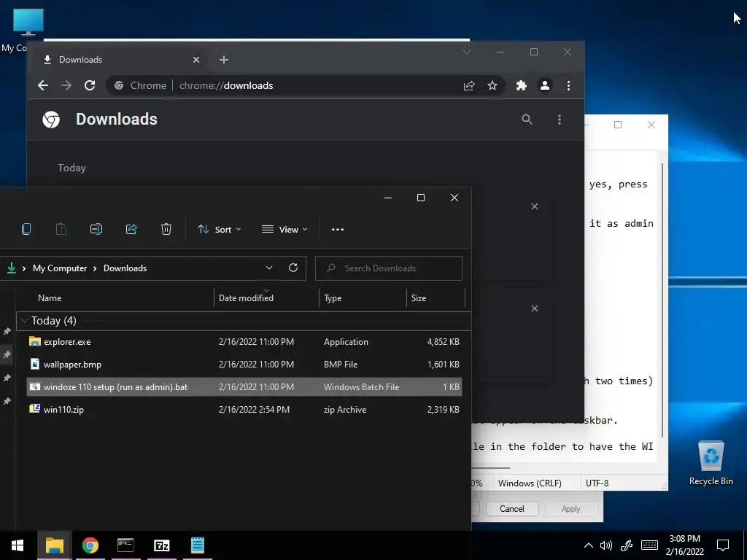The height and width of the screenshot is (560, 747).
Task: Click Windows (CRLF) in Notepad status bar
Action: pos(530,483)
